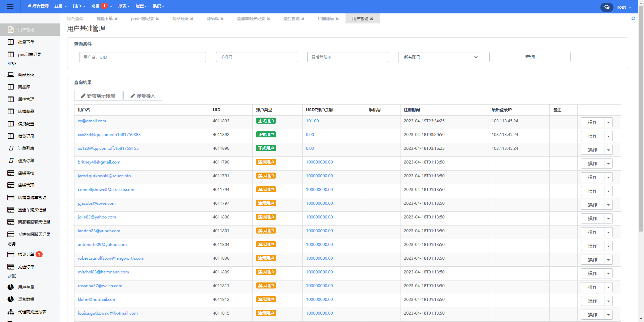Close the pos日志记录 tab
The height and width of the screenshot is (322, 644).
point(157,19)
